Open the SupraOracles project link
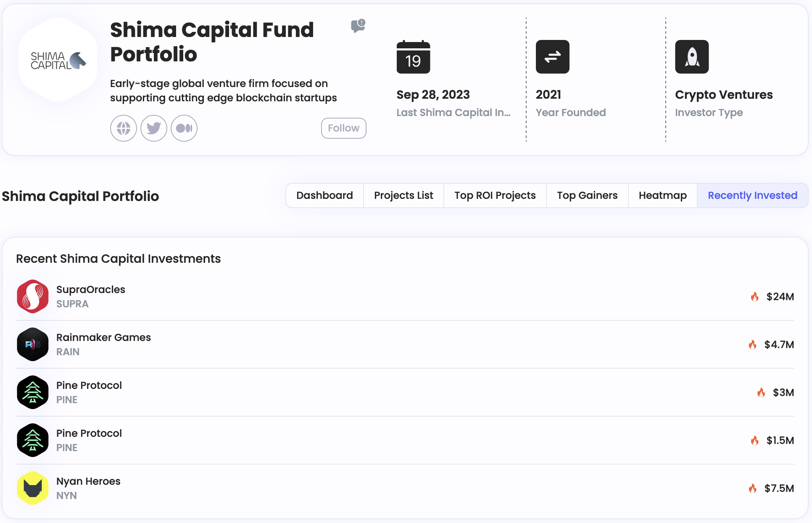 tap(91, 290)
